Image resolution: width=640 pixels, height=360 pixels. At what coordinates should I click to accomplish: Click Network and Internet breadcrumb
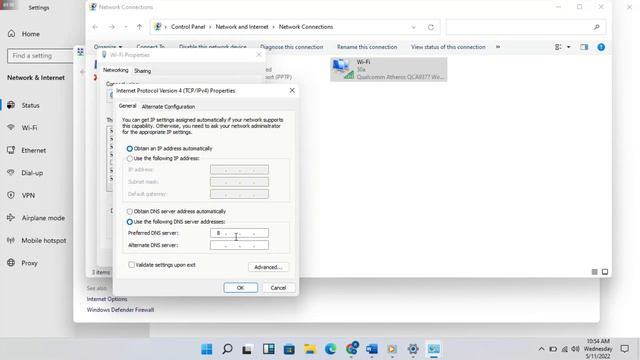click(242, 27)
